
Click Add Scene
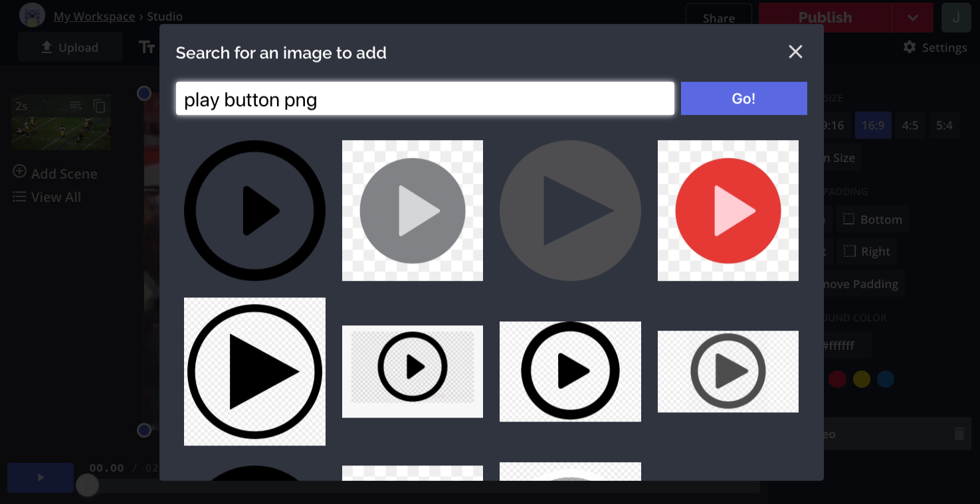point(55,173)
